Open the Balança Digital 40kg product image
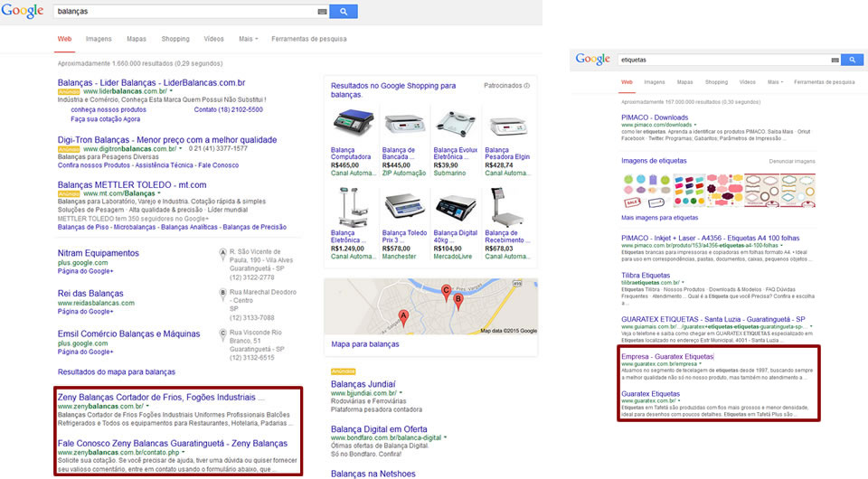Screen dimensions: 868x479 (x=455, y=208)
